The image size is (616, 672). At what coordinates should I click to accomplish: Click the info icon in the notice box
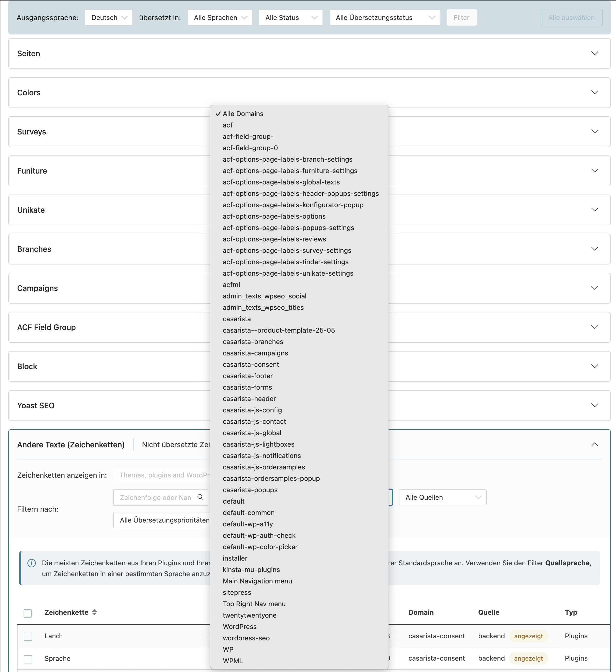[32, 563]
